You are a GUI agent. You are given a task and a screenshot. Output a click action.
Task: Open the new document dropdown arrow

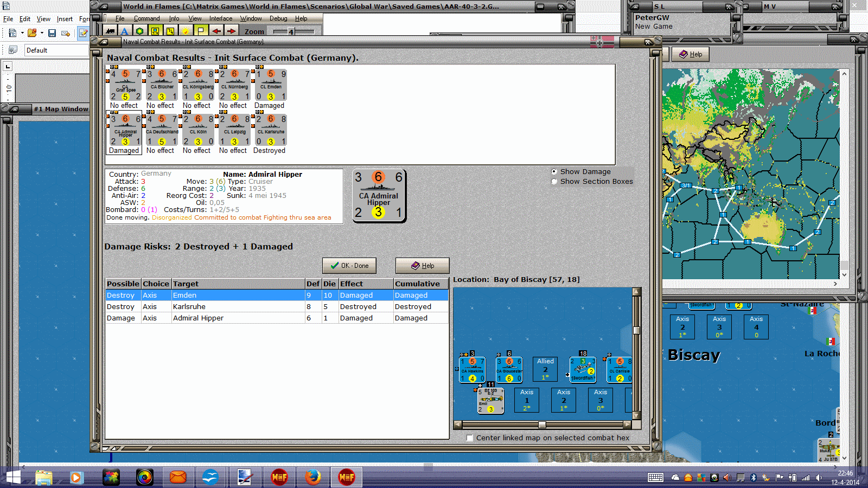22,33
